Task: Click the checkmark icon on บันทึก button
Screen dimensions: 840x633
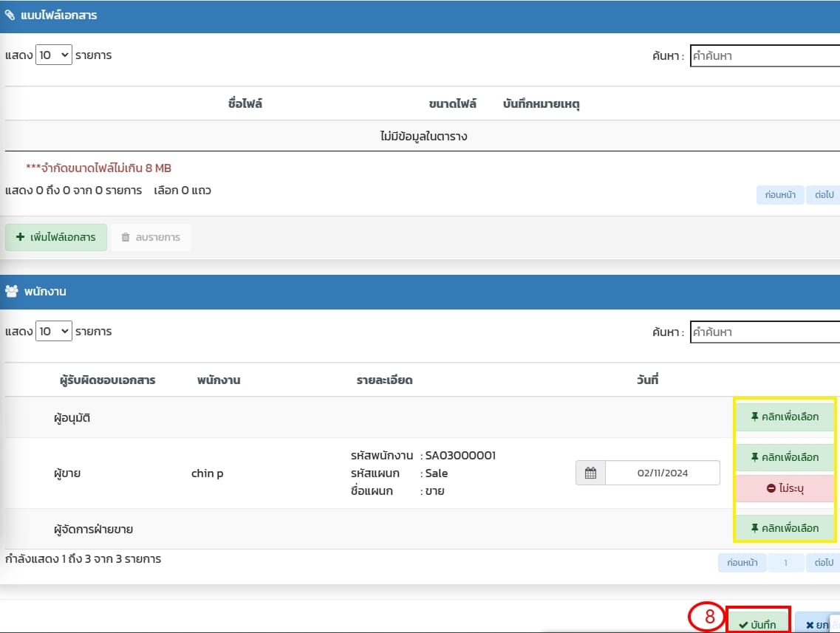Action: click(742, 625)
